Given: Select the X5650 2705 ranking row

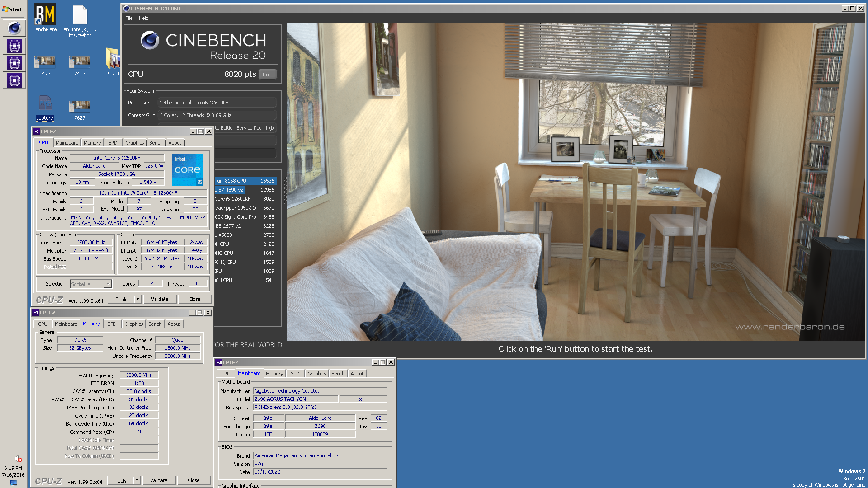Looking at the screenshot, I should pos(245,235).
